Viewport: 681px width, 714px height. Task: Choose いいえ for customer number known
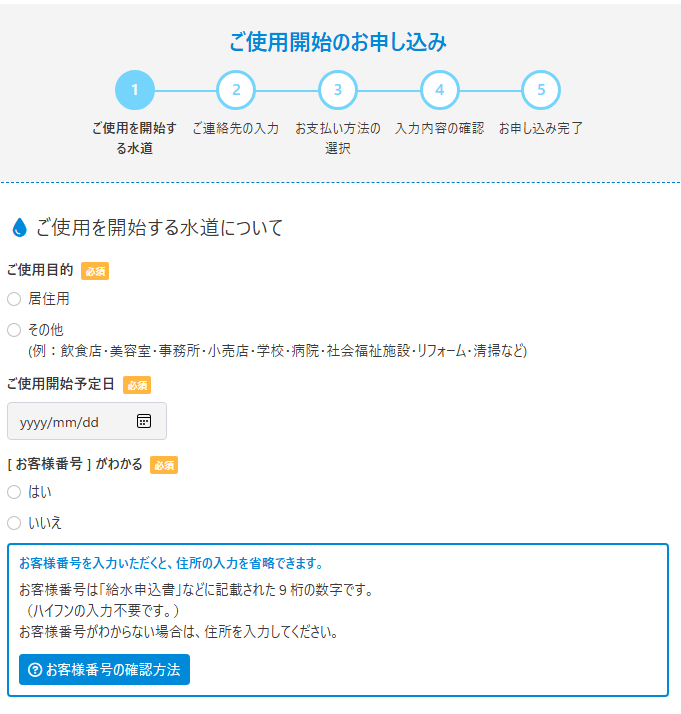14,522
